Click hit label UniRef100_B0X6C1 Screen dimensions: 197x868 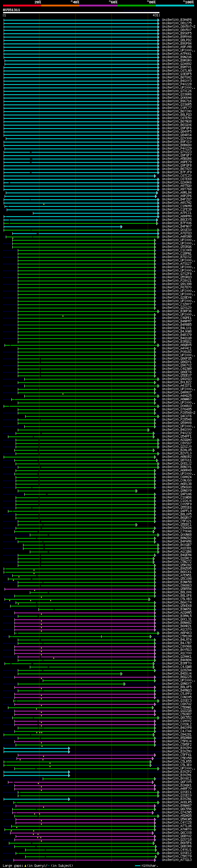177,778
